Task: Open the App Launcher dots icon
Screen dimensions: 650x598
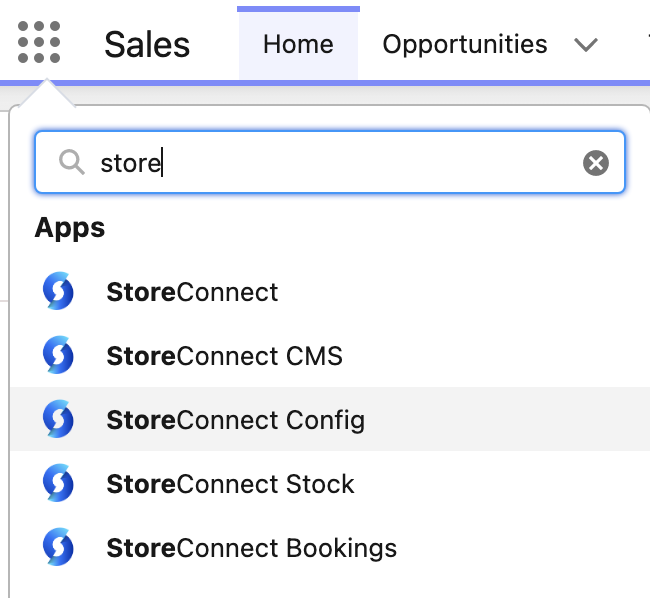Action: [x=39, y=42]
